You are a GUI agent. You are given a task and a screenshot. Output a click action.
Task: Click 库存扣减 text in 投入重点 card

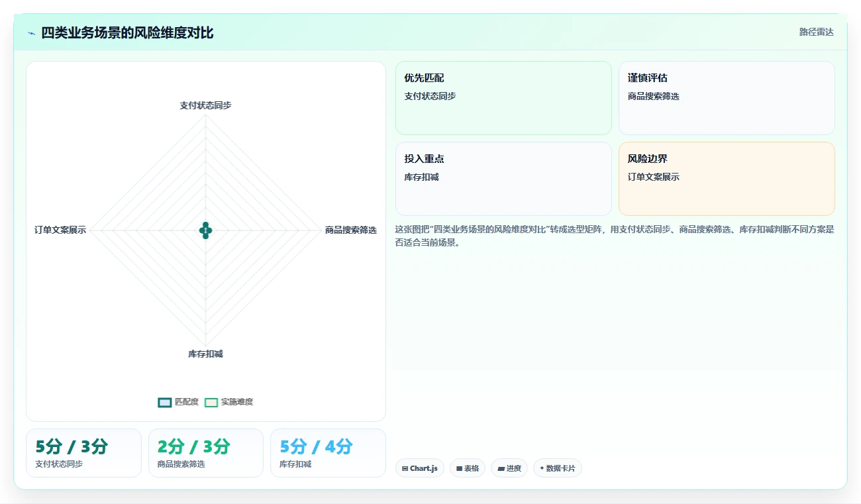click(422, 177)
